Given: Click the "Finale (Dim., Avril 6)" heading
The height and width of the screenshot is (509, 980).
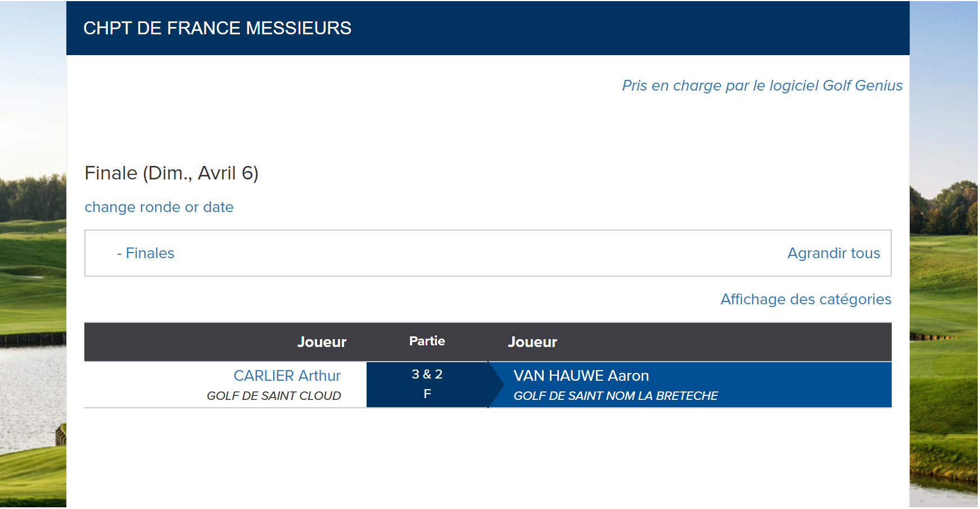Looking at the screenshot, I should pyautogui.click(x=171, y=173).
